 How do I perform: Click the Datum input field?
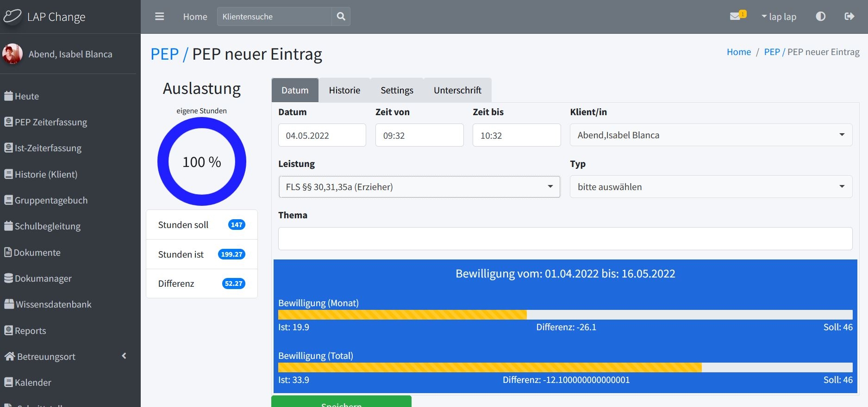(322, 135)
